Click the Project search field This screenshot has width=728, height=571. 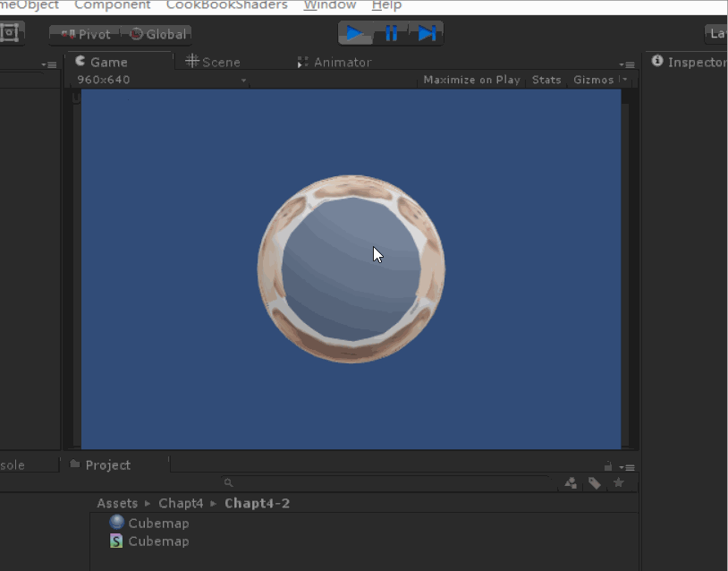[387, 482]
